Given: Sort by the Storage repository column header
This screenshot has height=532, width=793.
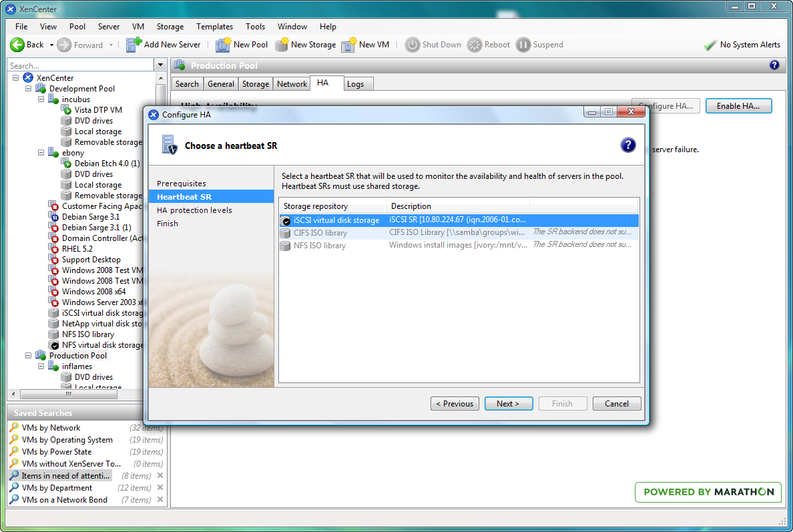Looking at the screenshot, I should click(333, 206).
